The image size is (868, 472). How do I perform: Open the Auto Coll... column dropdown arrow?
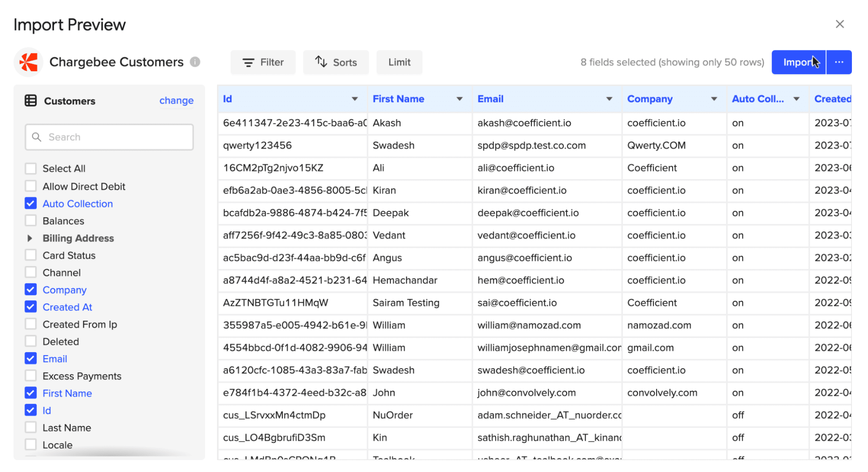tap(796, 99)
